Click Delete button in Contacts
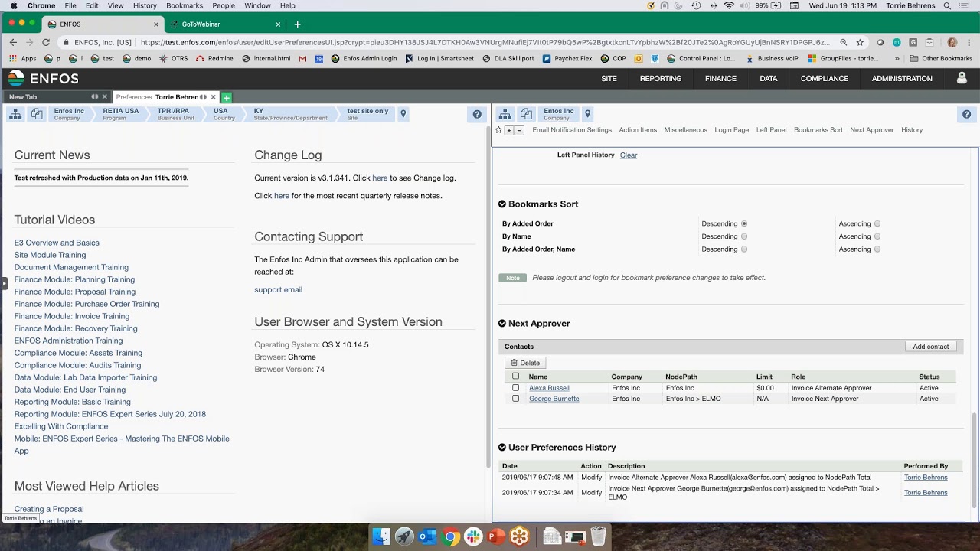 525,363
